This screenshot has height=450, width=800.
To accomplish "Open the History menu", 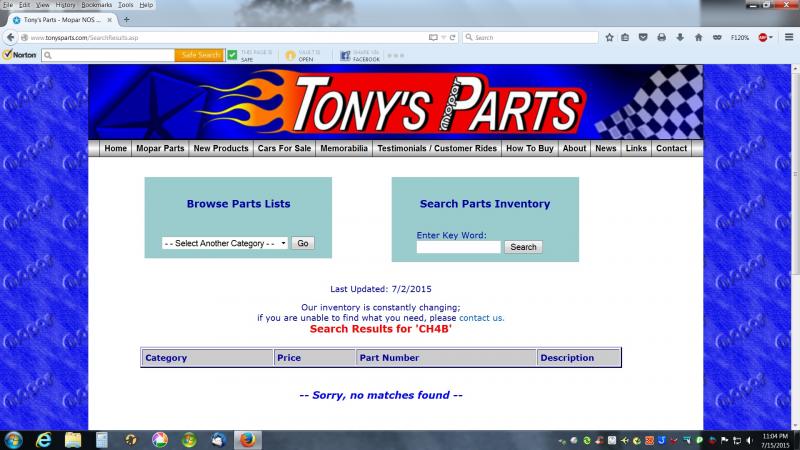I will [65, 5].
